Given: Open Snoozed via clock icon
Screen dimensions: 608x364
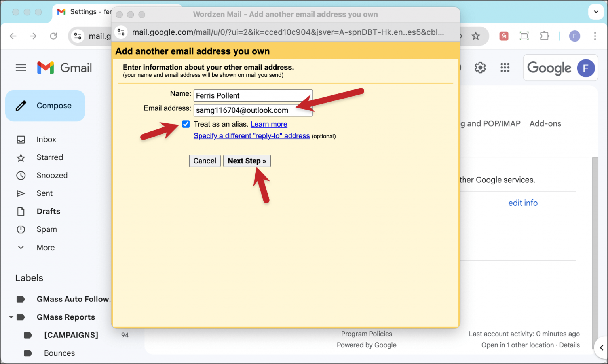Looking at the screenshot, I should pos(21,175).
